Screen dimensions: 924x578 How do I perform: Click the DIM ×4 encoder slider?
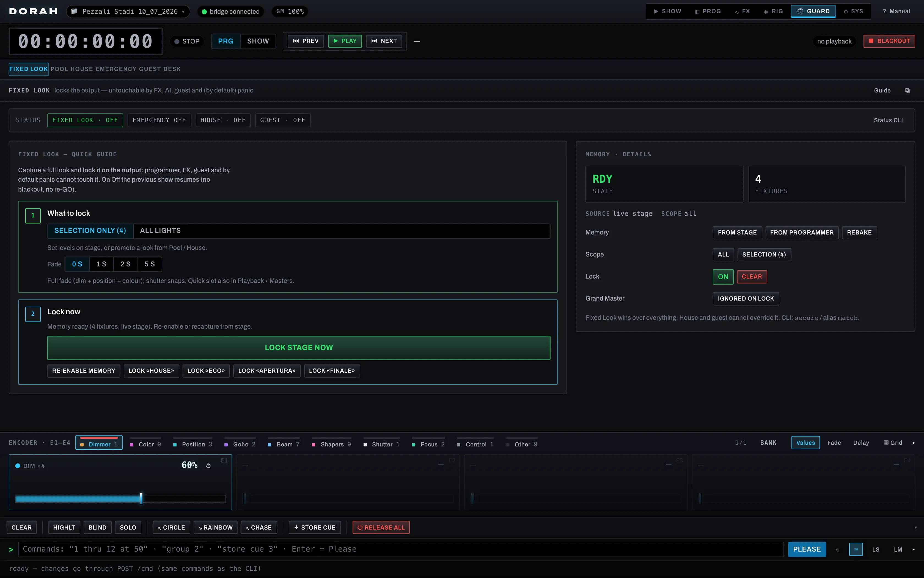(120, 499)
